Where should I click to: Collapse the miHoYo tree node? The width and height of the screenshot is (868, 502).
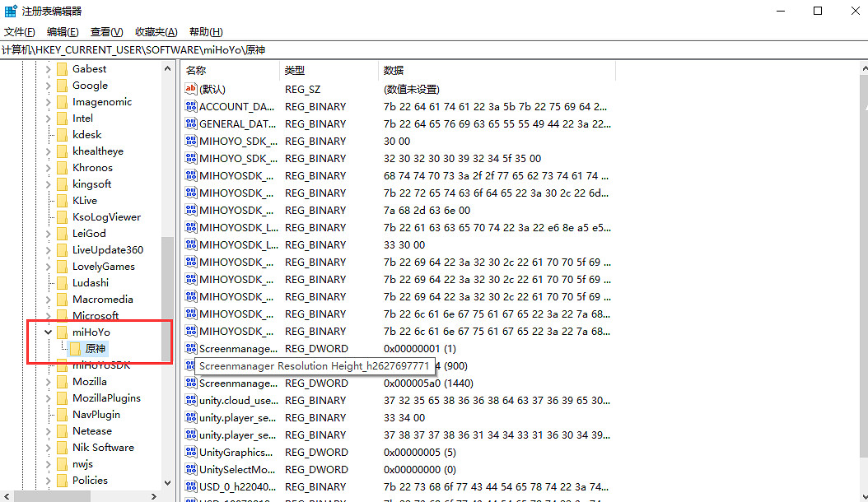pos(48,332)
